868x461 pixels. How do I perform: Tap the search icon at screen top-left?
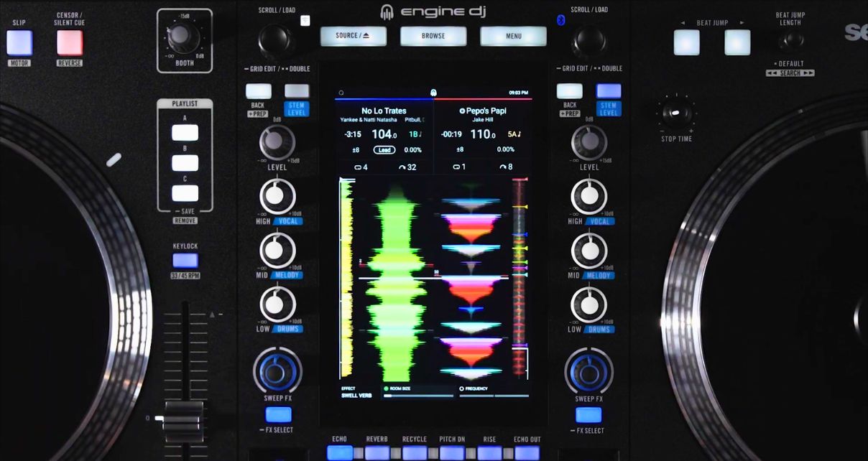click(341, 93)
